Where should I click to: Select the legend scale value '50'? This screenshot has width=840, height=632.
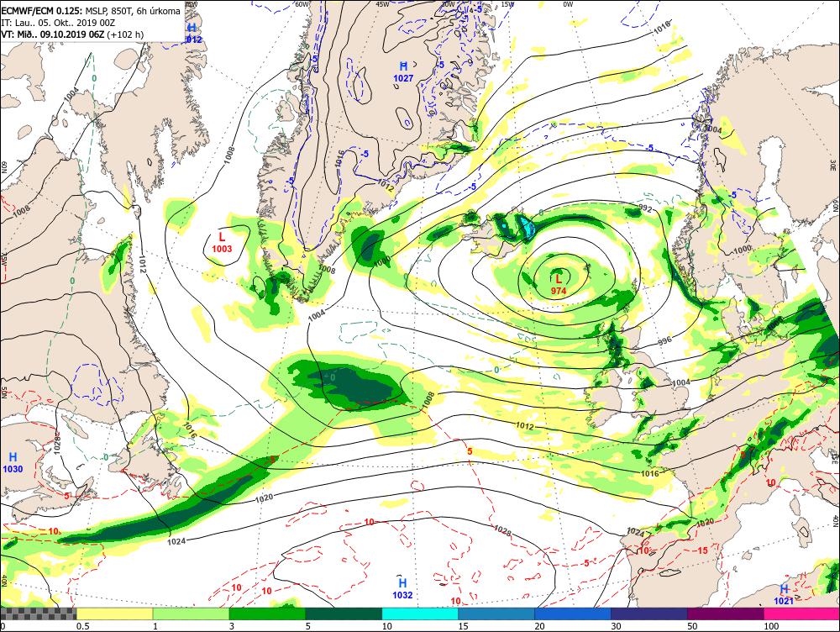692,626
